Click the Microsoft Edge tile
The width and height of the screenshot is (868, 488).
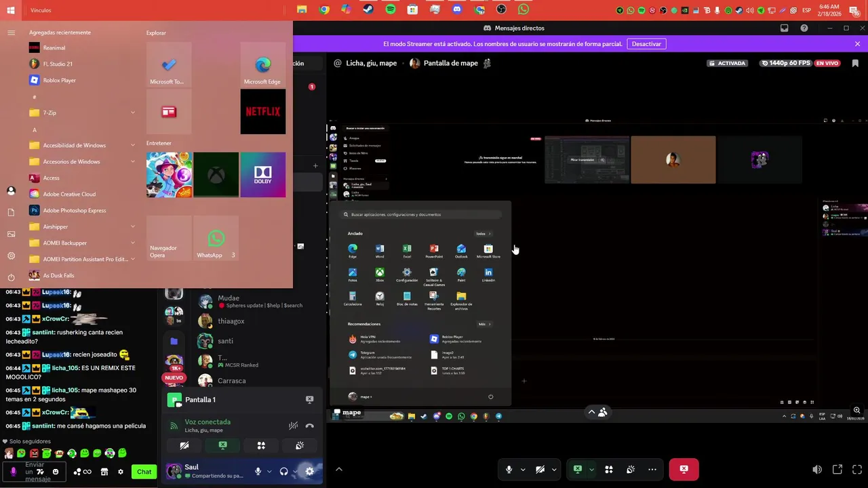click(263, 65)
